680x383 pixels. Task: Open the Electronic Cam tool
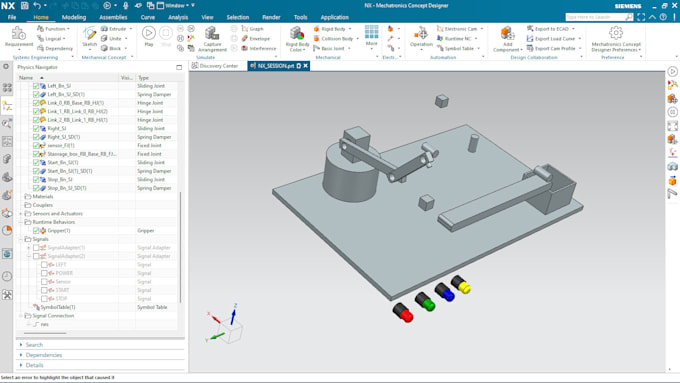pyautogui.click(x=457, y=29)
